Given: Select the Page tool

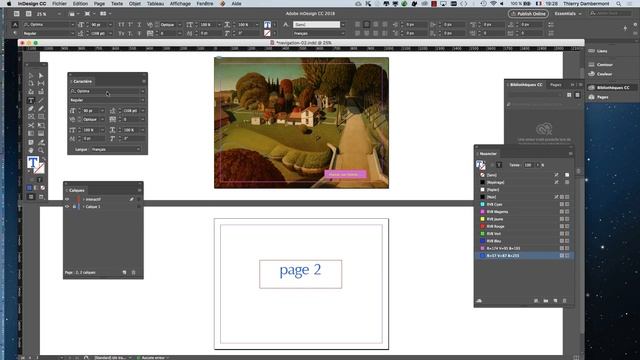Looking at the screenshot, I should pyautogui.click(x=31, y=84).
